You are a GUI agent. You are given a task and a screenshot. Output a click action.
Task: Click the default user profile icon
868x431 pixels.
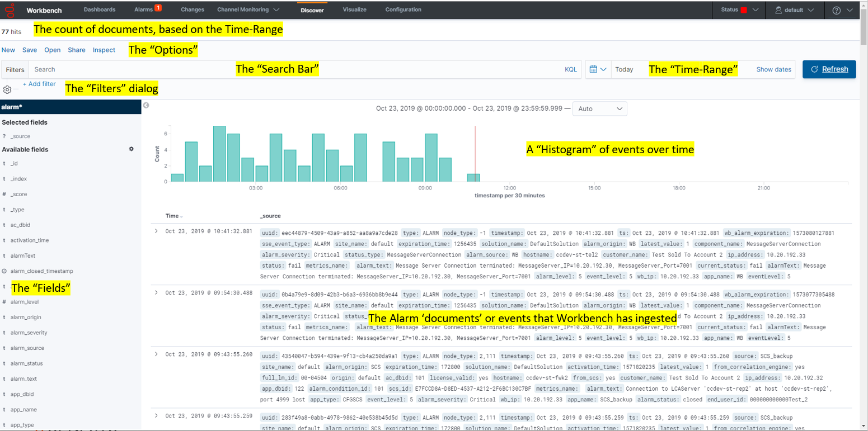(x=778, y=10)
